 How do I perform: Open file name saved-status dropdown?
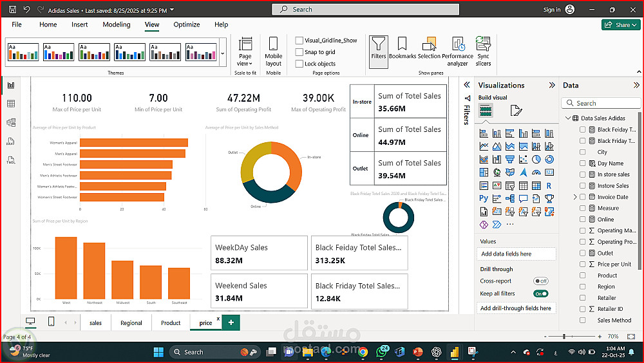tap(172, 10)
